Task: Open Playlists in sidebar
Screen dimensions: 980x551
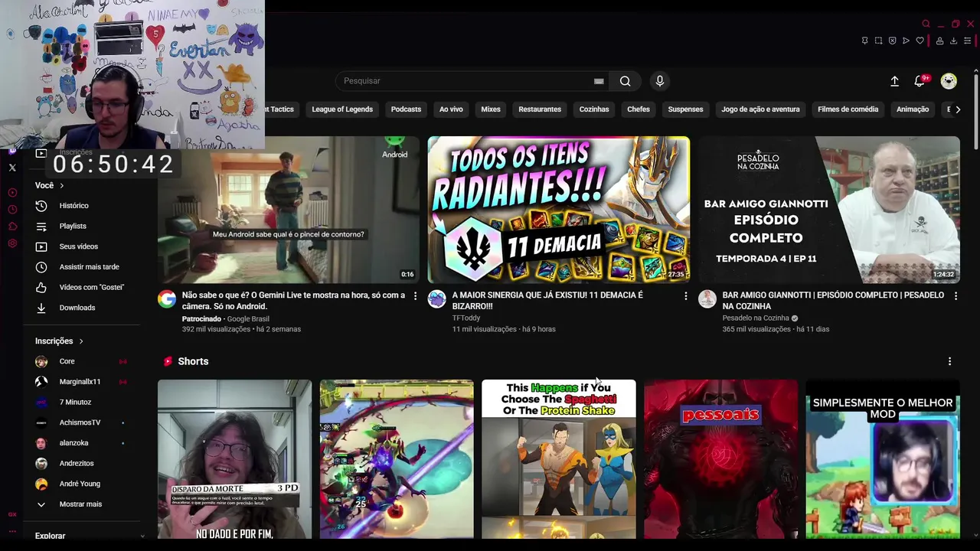Action: [84, 227]
